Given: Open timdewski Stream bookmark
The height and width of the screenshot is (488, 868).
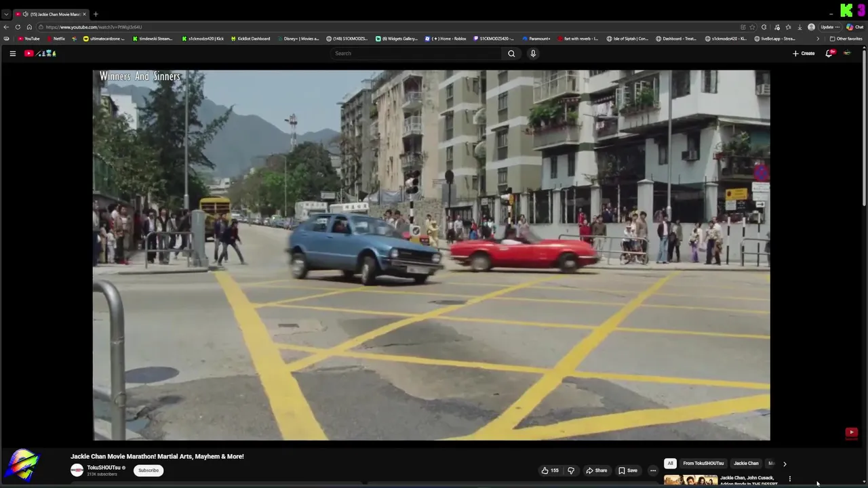Looking at the screenshot, I should coord(153,39).
